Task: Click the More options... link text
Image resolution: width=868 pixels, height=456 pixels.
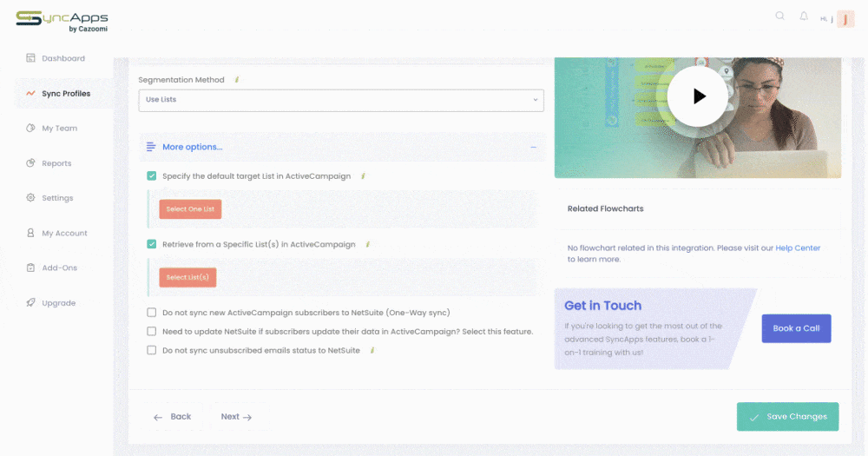Action: tap(192, 147)
